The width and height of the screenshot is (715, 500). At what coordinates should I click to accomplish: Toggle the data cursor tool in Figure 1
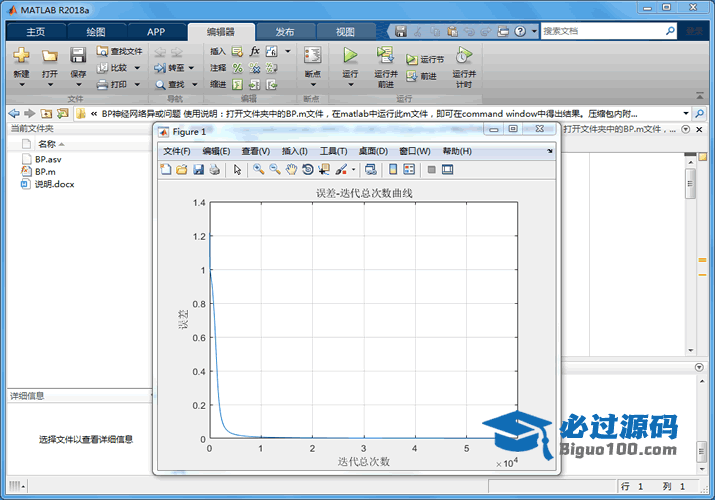point(324,170)
